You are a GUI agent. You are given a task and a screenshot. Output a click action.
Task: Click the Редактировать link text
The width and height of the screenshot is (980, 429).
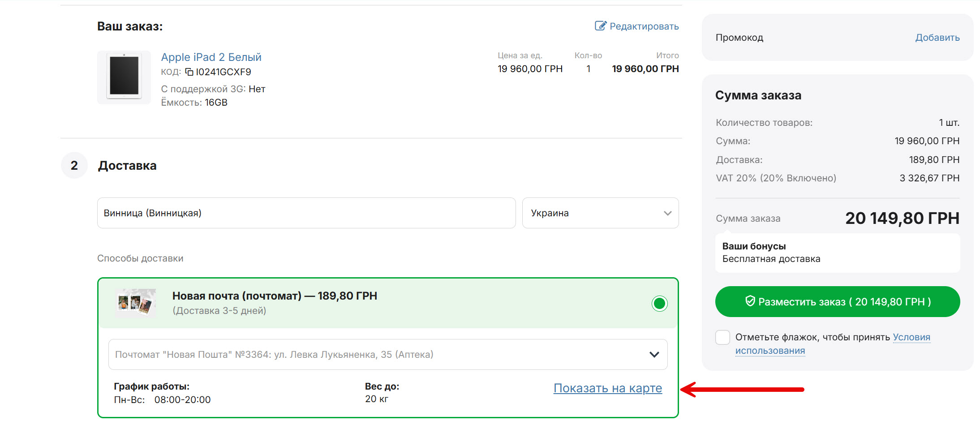pyautogui.click(x=644, y=26)
